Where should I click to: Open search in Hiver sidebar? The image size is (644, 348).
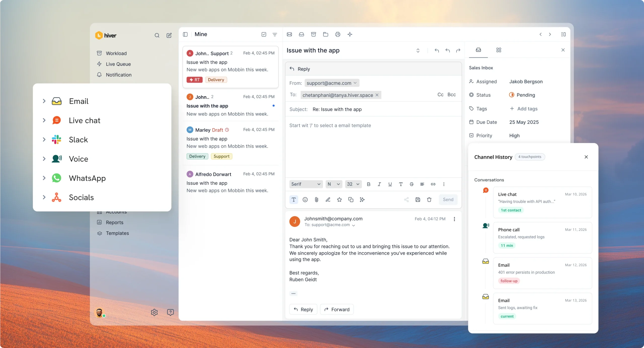157,35
